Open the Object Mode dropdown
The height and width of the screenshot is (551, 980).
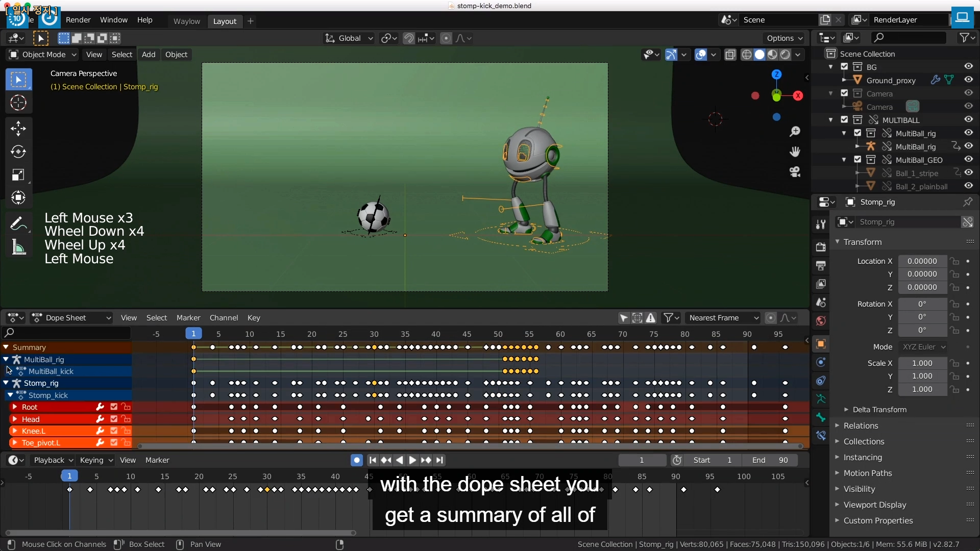[43, 55]
